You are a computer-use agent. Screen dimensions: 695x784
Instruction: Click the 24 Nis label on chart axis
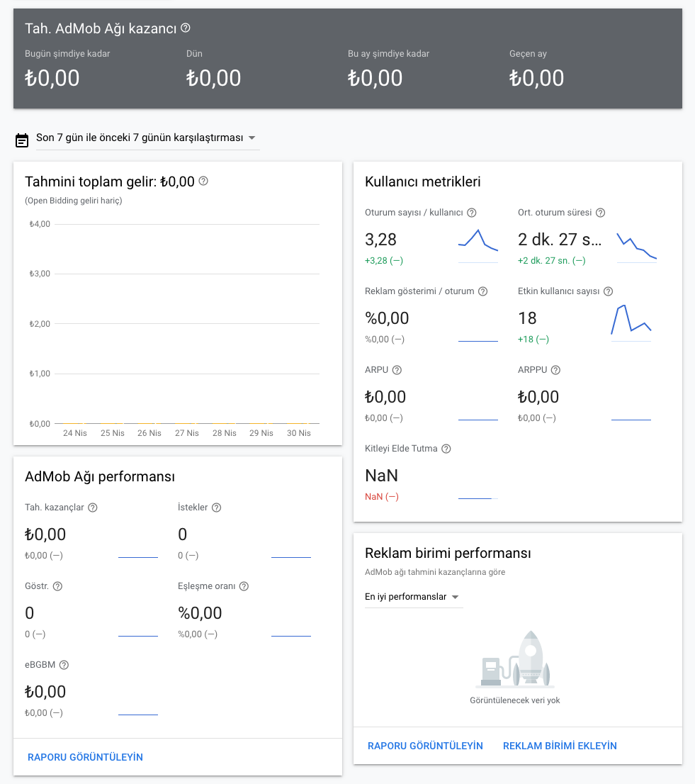[75, 433]
